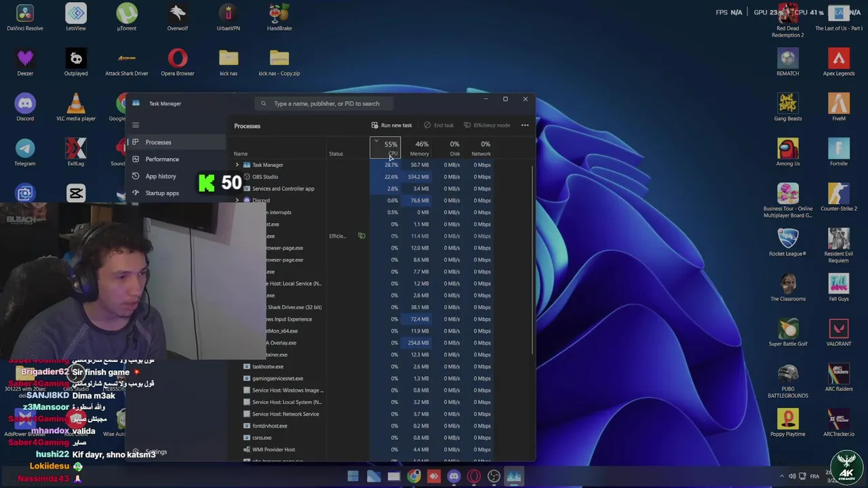Launch Fortnite from the desktop
Image resolution: width=868 pixels, height=488 pixels.
pyautogui.click(x=839, y=152)
